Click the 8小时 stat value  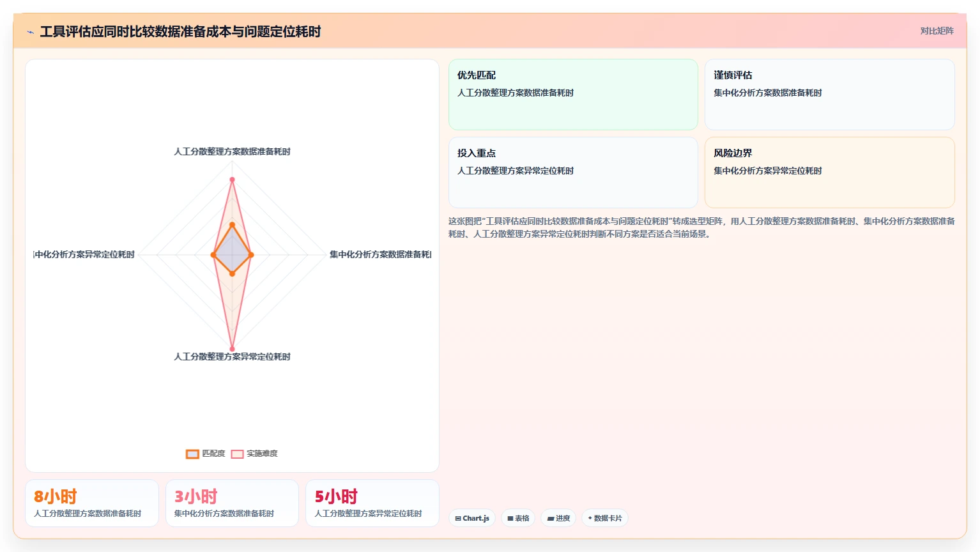pos(56,496)
